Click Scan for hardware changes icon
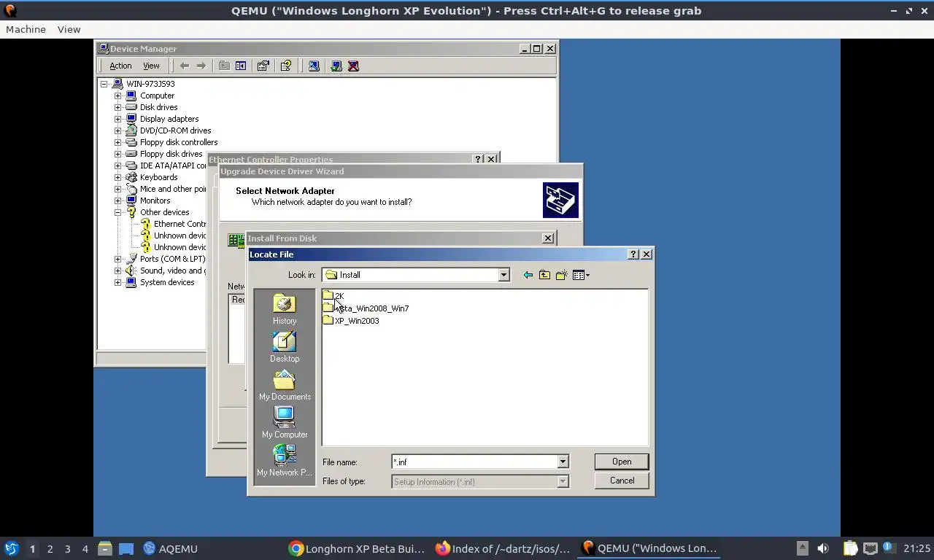Viewport: 934px width, 560px height. coord(314,66)
